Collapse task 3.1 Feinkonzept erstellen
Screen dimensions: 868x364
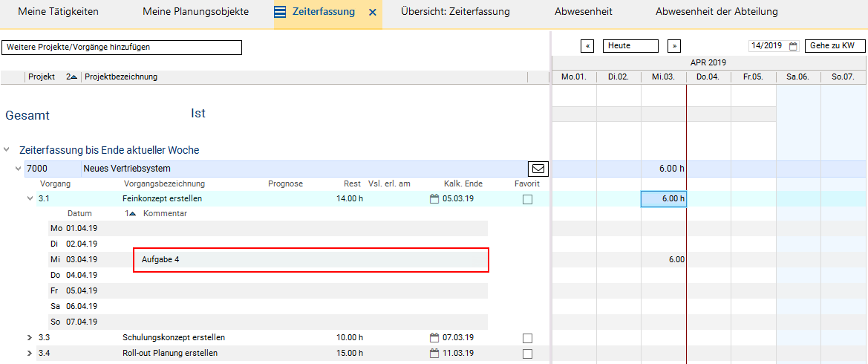pyautogui.click(x=30, y=198)
